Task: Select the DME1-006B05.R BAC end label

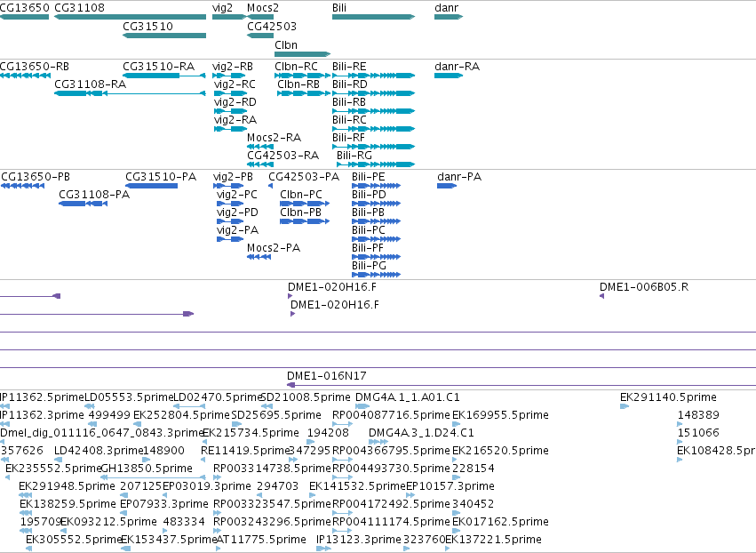Action: point(644,287)
